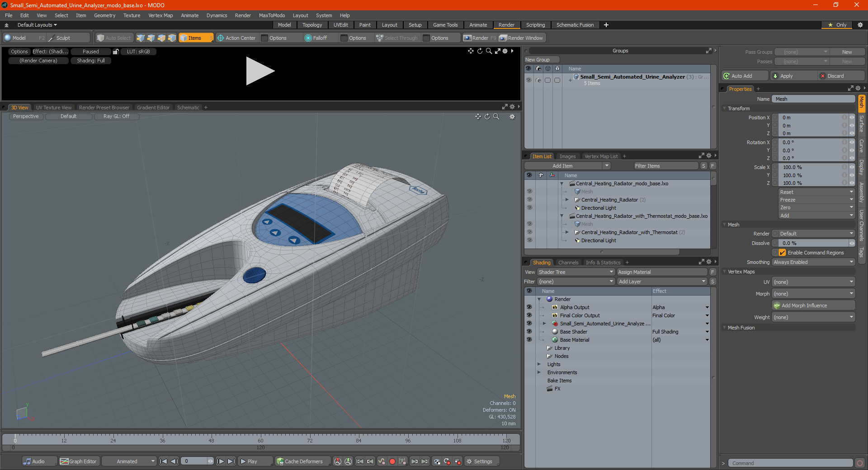The width and height of the screenshot is (868, 470).
Task: Open Graph Editor
Action: click(79, 461)
